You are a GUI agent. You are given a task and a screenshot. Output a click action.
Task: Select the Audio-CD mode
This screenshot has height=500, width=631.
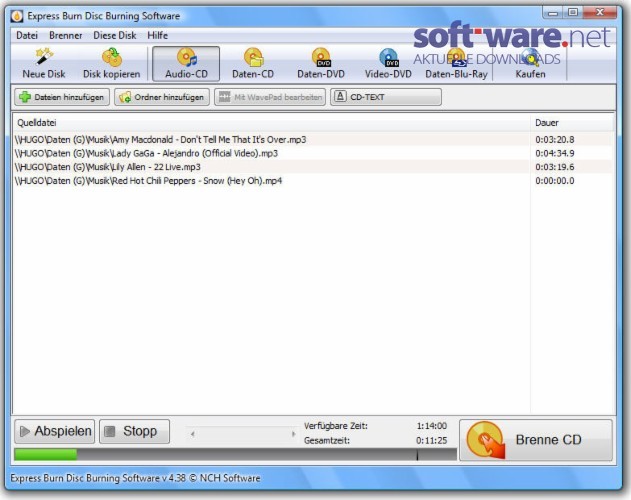tap(186, 64)
